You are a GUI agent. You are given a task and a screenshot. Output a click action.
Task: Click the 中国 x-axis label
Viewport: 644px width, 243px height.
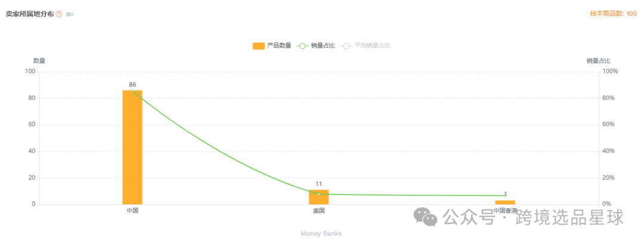coord(132,211)
